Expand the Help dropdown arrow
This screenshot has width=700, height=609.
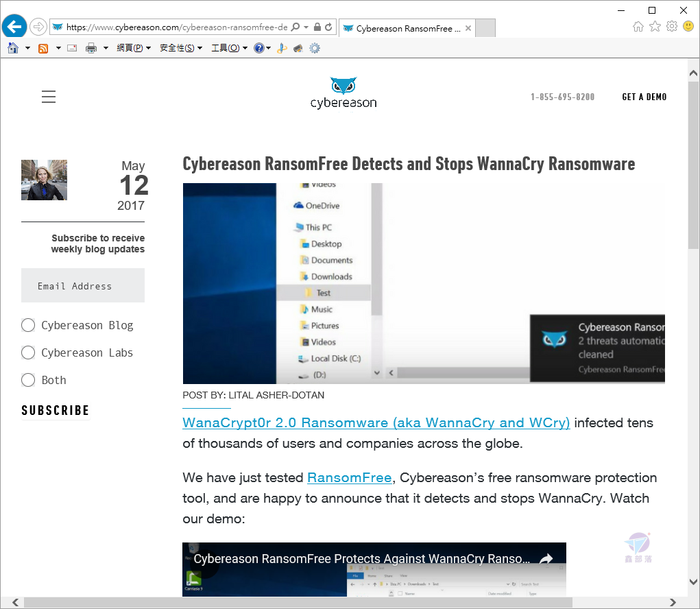[268, 48]
